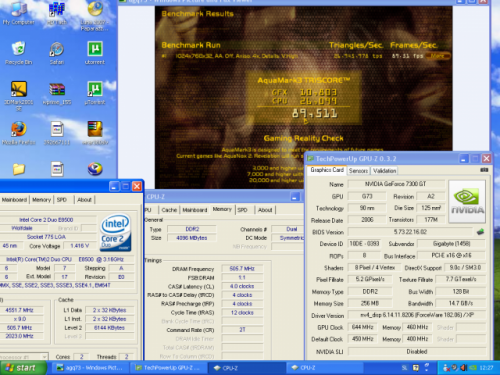Viewport: 500px width, 375px height.
Task: Click the Bandwidth '14.7 GB/s' value
Action: [461, 303]
